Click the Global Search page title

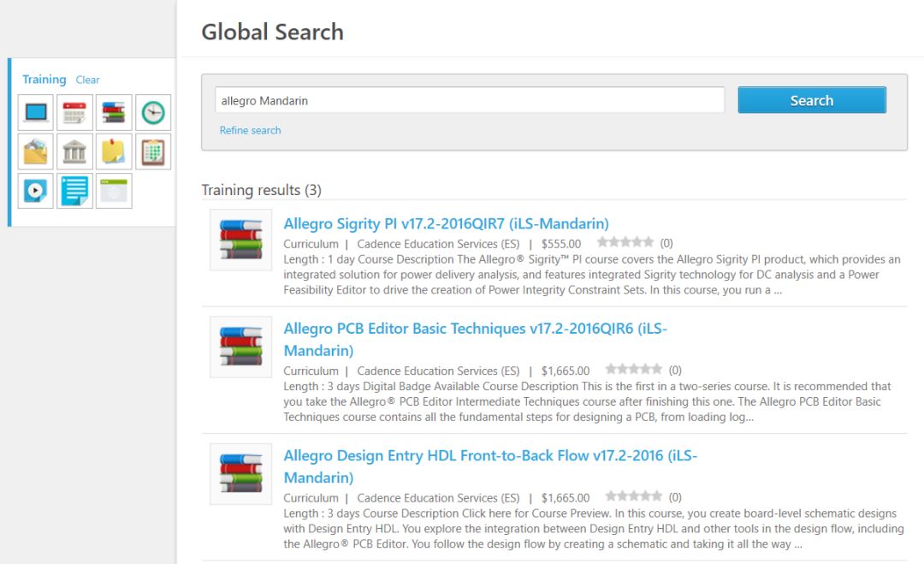click(x=272, y=32)
